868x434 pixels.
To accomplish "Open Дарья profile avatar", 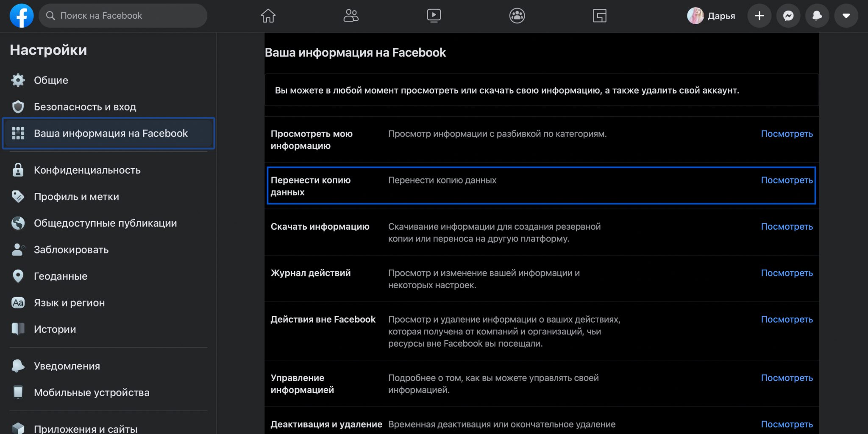I will (696, 16).
